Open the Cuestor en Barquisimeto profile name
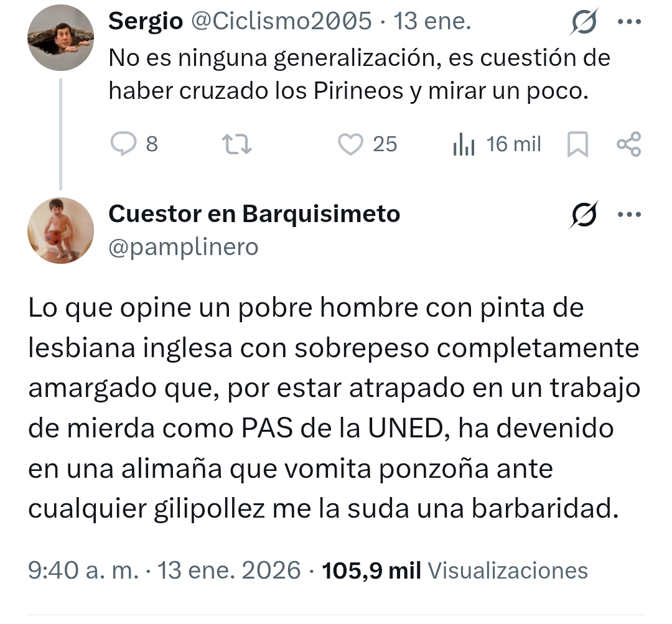Screen dimensions: 672x624 [x=254, y=214]
